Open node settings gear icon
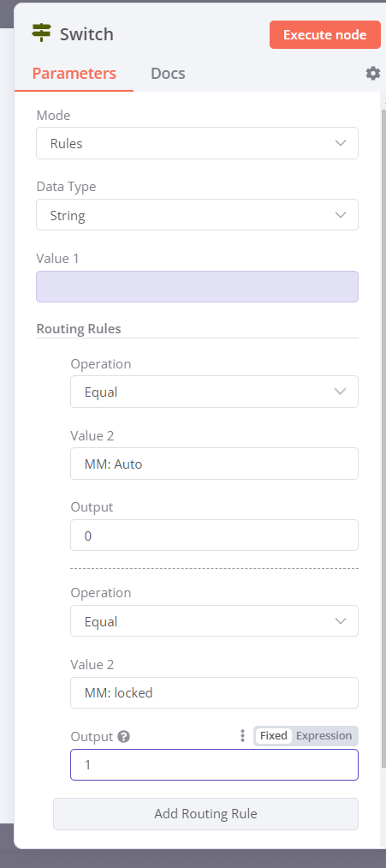 click(373, 73)
